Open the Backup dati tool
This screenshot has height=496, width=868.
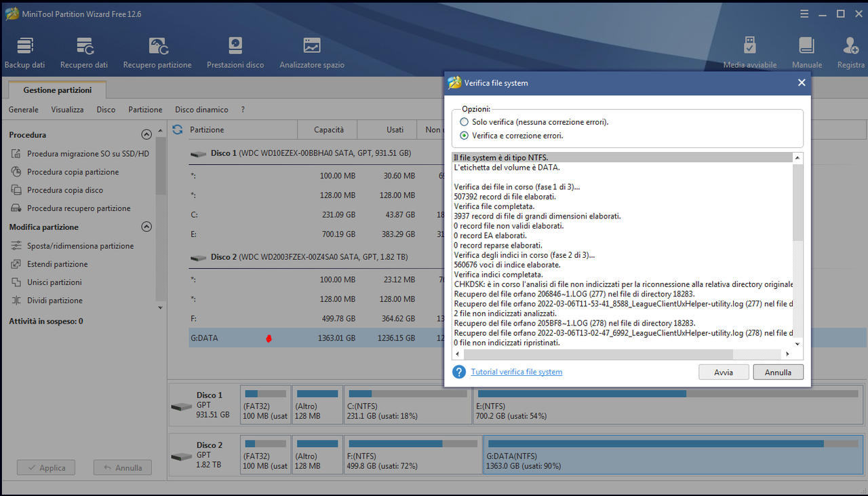[x=24, y=53]
